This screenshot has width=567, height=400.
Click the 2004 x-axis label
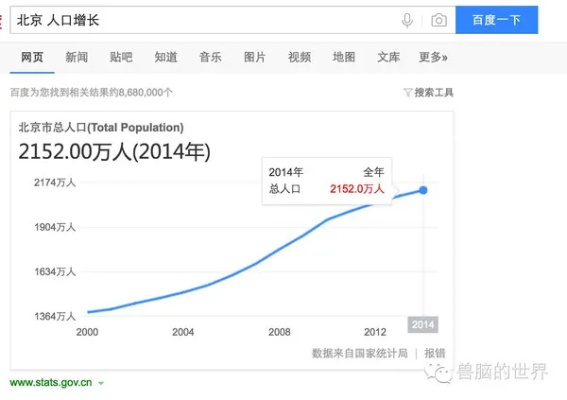click(x=183, y=332)
